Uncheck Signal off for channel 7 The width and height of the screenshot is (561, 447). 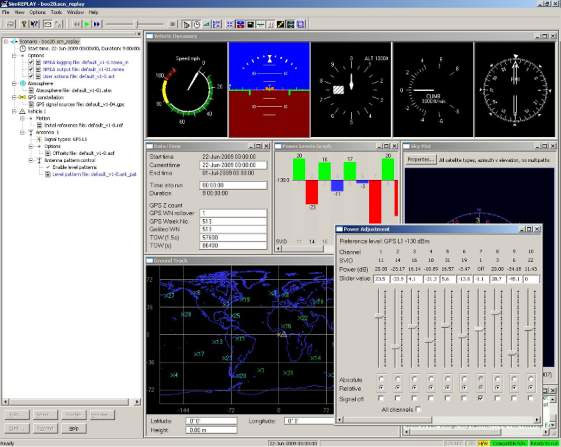coord(480,398)
